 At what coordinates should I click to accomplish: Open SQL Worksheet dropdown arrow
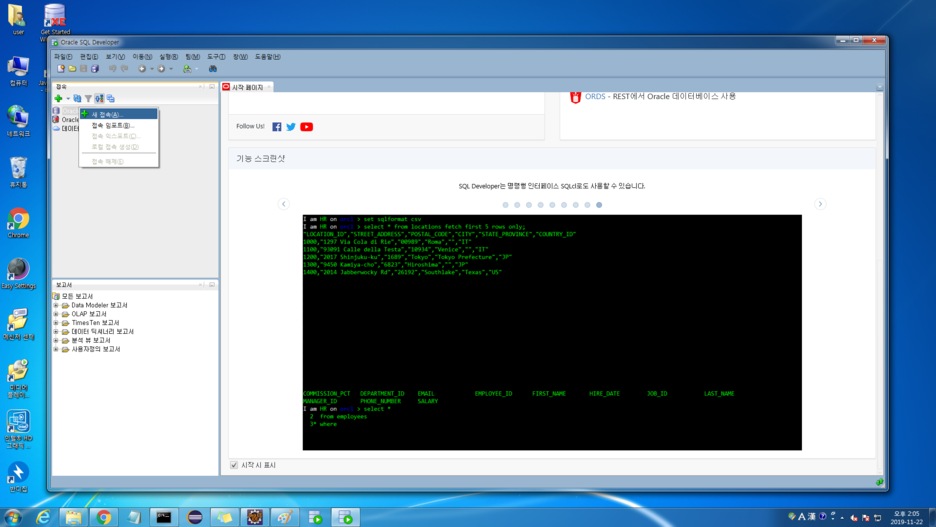(196, 69)
